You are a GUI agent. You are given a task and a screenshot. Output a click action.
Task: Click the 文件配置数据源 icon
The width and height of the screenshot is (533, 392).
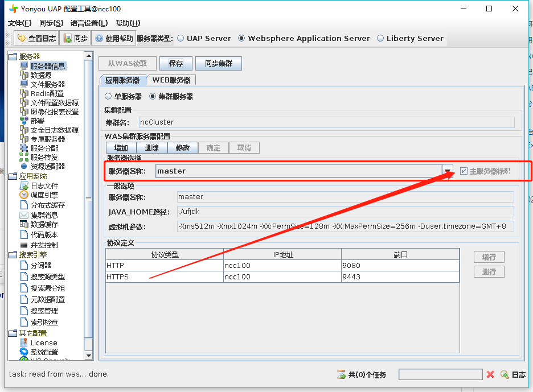(24, 102)
